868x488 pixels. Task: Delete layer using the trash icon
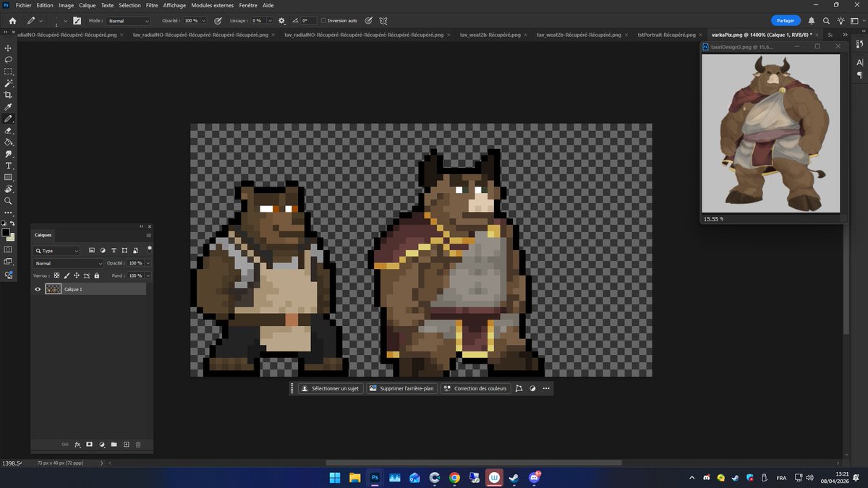tap(137, 445)
